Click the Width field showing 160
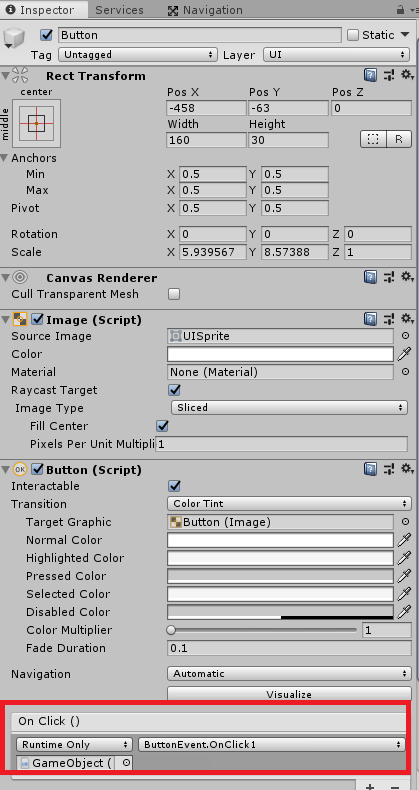 pyautogui.click(x=206, y=140)
